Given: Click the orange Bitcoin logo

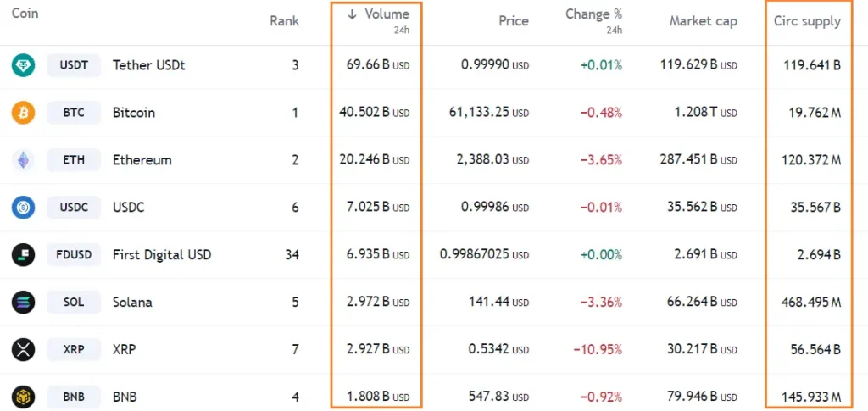Looking at the screenshot, I should pos(23,113).
